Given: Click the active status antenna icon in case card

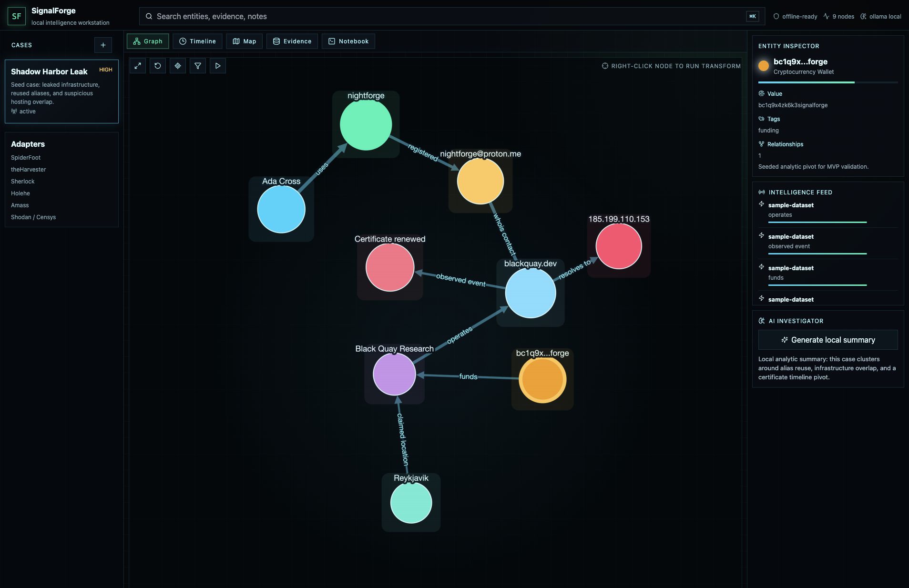Looking at the screenshot, I should click(14, 112).
